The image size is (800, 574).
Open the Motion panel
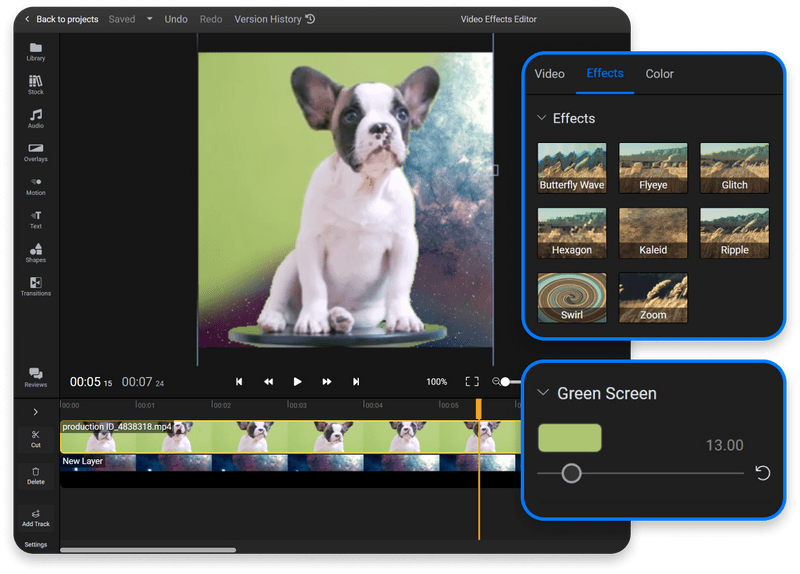coord(36,186)
